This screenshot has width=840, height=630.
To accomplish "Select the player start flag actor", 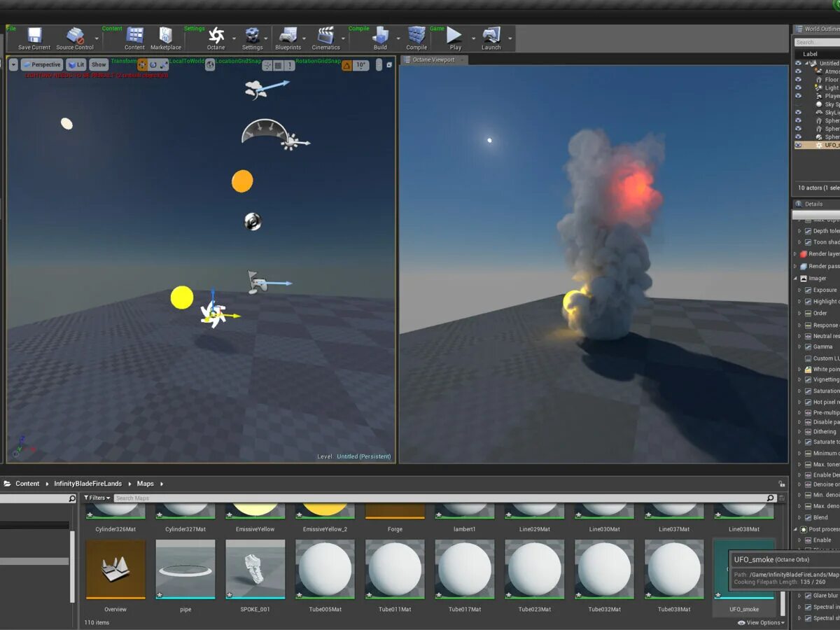I will (258, 281).
